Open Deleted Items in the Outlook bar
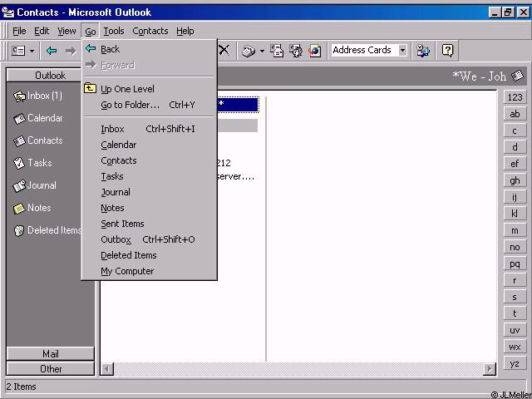The height and width of the screenshot is (399, 532). pos(47,230)
